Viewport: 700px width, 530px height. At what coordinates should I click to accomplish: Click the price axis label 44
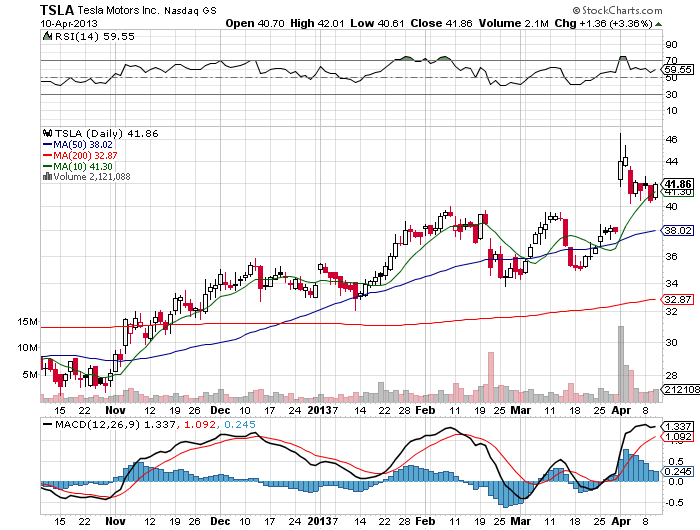tap(671, 161)
